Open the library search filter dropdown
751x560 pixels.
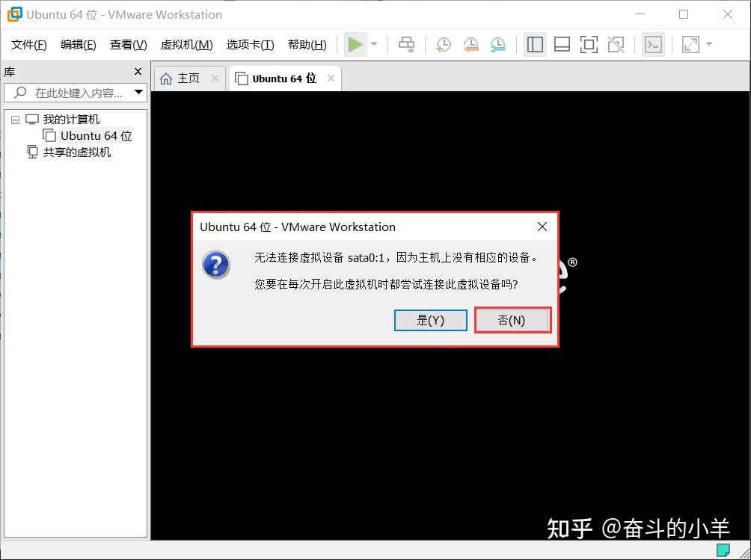(138, 93)
